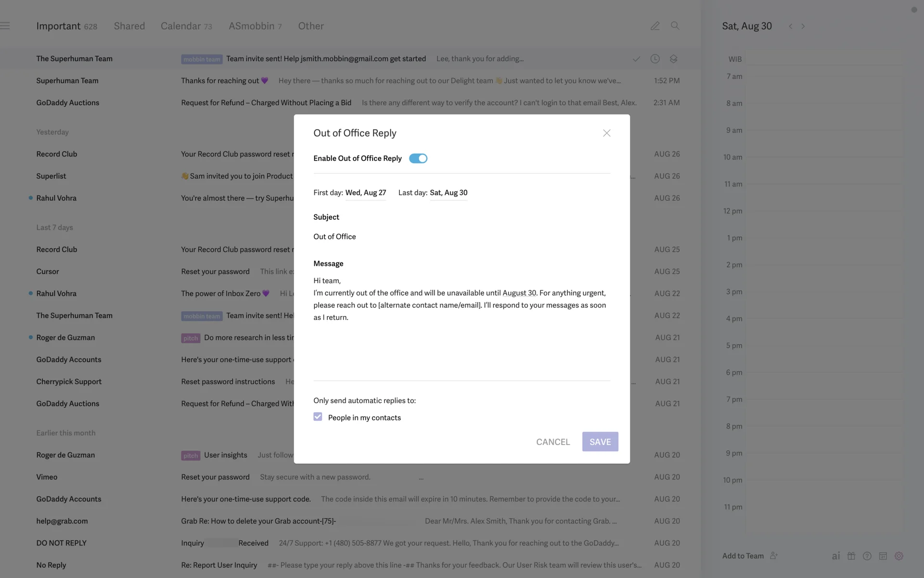The width and height of the screenshot is (924, 578).
Task: Click Cancel in the dialog
Action: [553, 442]
